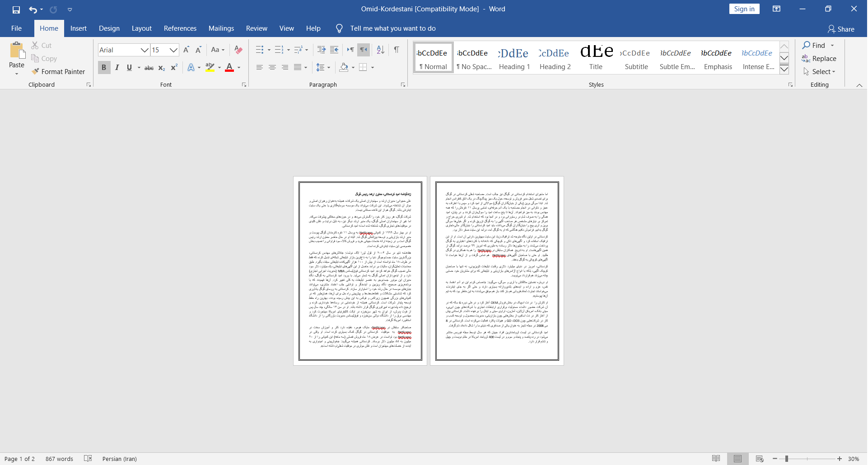Screen dimensions: 868x465
Task: Toggle Underline formatting
Action: point(130,68)
